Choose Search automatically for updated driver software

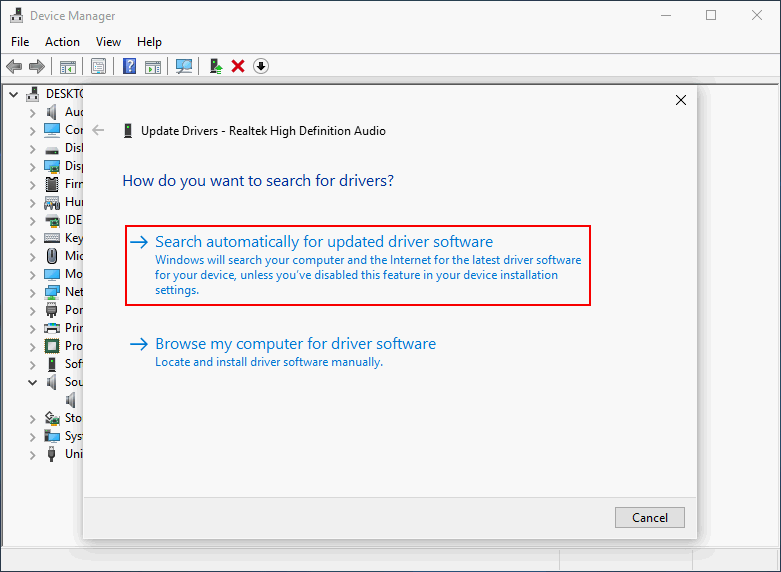pos(358,266)
